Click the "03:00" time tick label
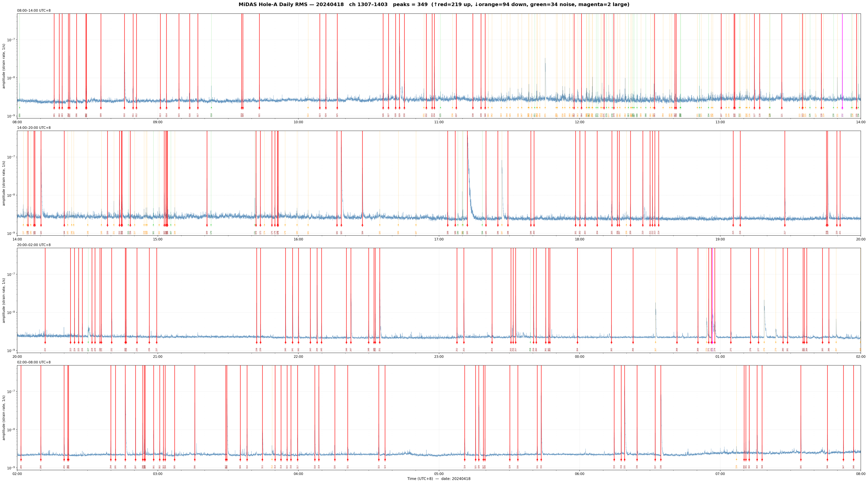 (158, 474)
